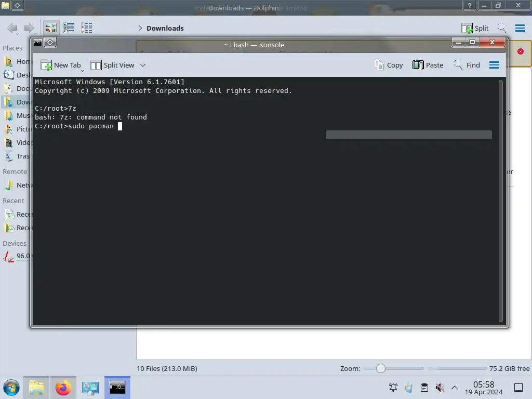Click the 75.2 GiB free space bar
This screenshot has width=532, height=399.
(x=457, y=368)
